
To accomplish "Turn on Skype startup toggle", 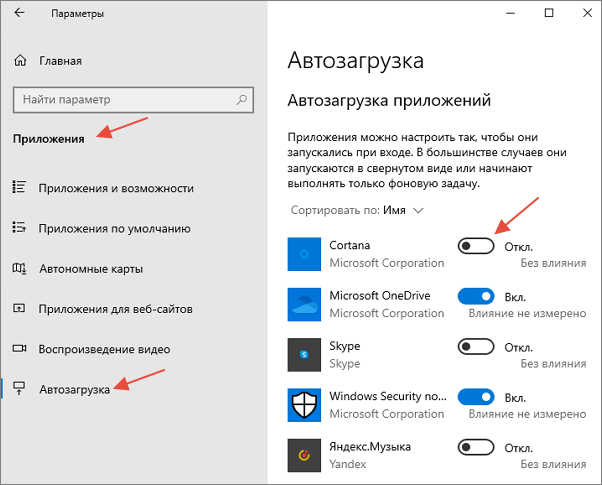I will [x=476, y=347].
